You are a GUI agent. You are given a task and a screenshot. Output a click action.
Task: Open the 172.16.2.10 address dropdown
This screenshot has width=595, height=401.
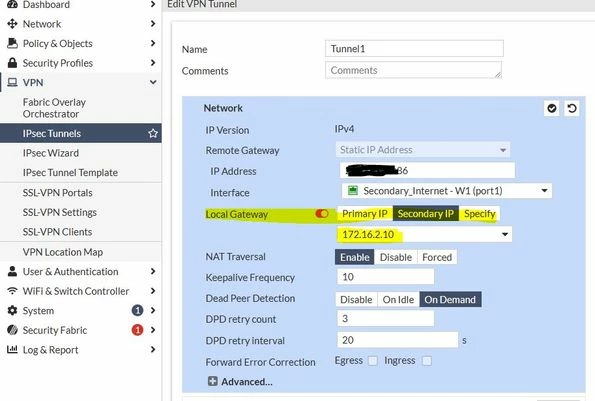(x=424, y=234)
